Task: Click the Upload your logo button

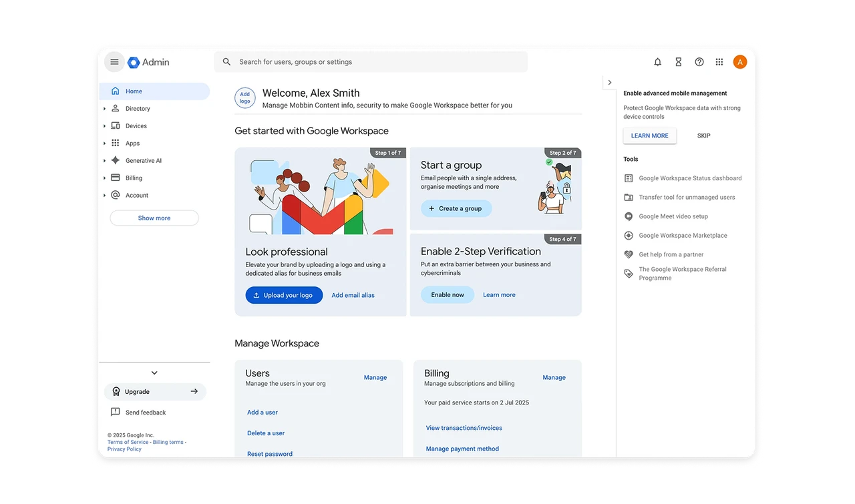Action: [284, 295]
